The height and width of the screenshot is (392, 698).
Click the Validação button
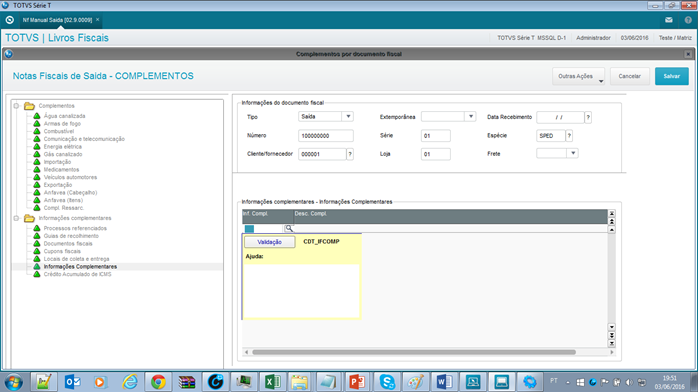tap(269, 242)
